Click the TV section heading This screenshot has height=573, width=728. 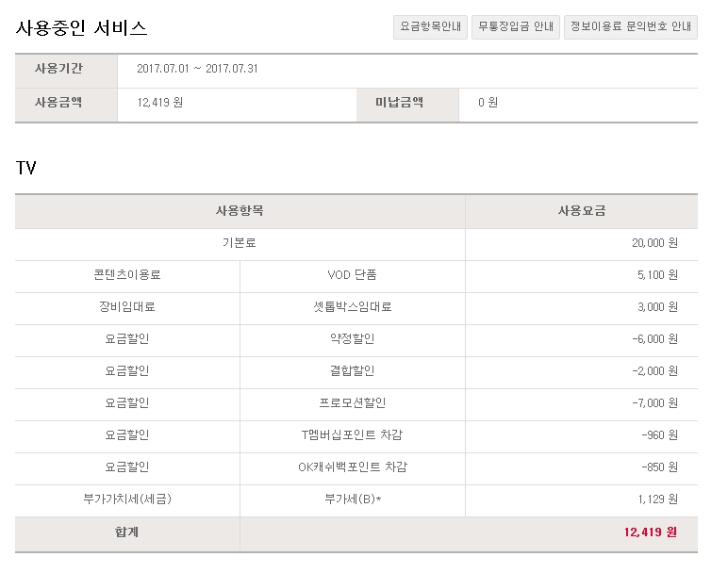click(26, 168)
